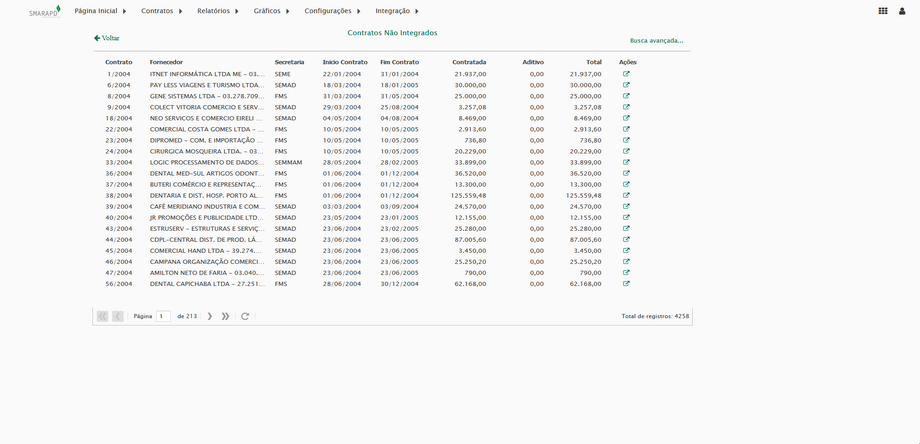Open contract 38/2004 action icon
The width and height of the screenshot is (920, 444).
point(626,195)
